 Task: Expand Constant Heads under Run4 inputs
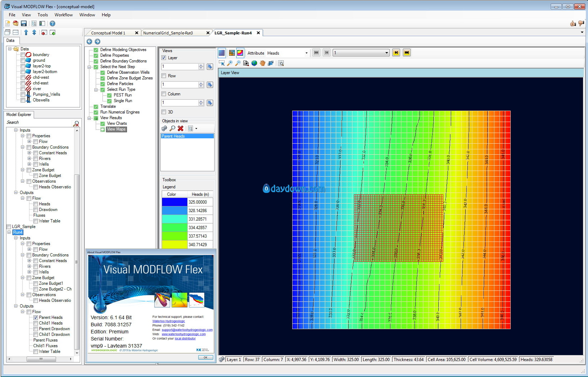pyautogui.click(x=29, y=261)
